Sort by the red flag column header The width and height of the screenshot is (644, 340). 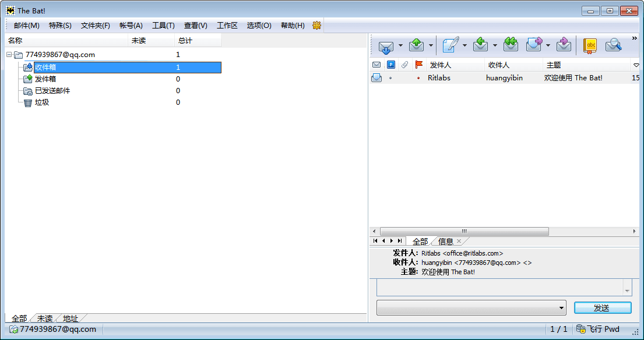point(418,65)
